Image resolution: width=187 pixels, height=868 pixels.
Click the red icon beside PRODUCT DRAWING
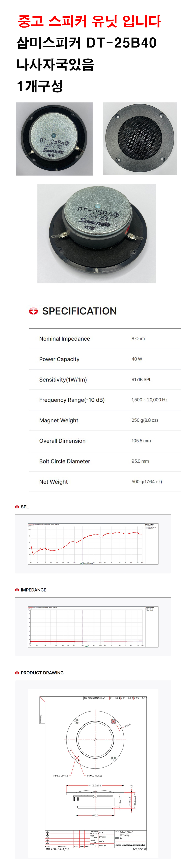pyautogui.click(x=17, y=672)
